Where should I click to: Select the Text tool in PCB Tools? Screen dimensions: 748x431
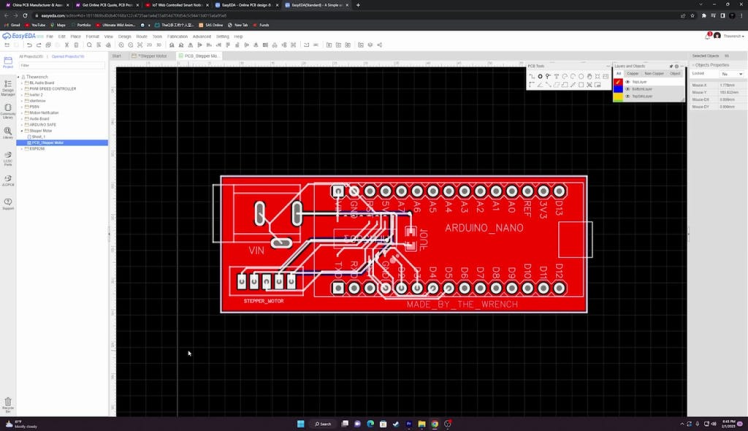[556, 76]
